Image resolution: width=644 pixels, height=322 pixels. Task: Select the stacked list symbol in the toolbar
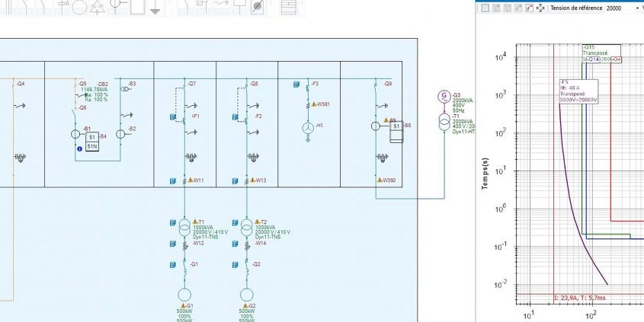pos(288,7)
